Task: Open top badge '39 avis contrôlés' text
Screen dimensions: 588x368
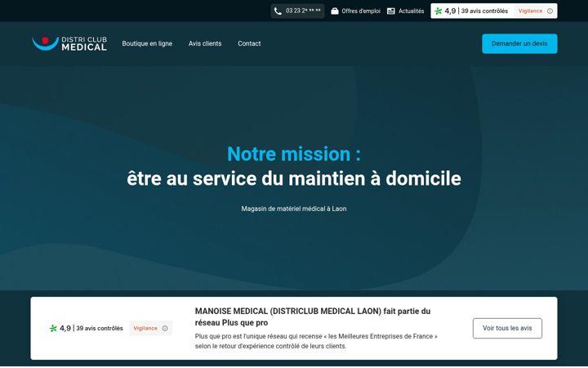Action: [484, 11]
